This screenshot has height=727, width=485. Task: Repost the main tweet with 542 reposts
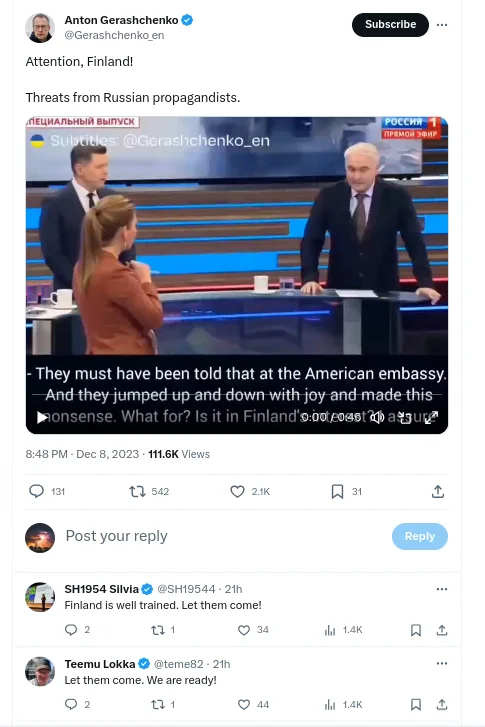tap(137, 491)
